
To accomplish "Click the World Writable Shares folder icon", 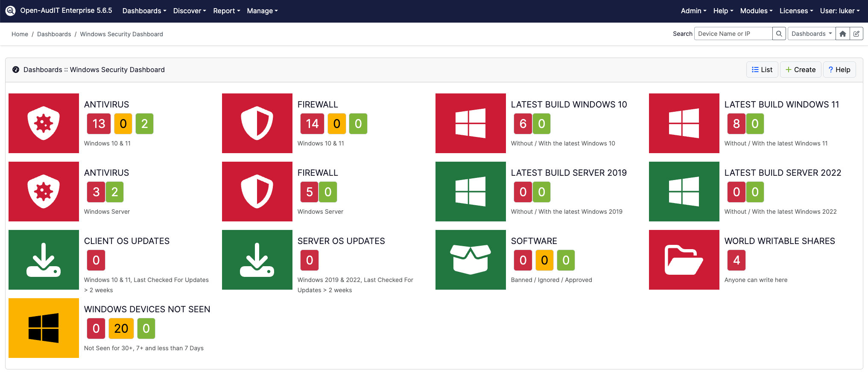I will point(684,260).
